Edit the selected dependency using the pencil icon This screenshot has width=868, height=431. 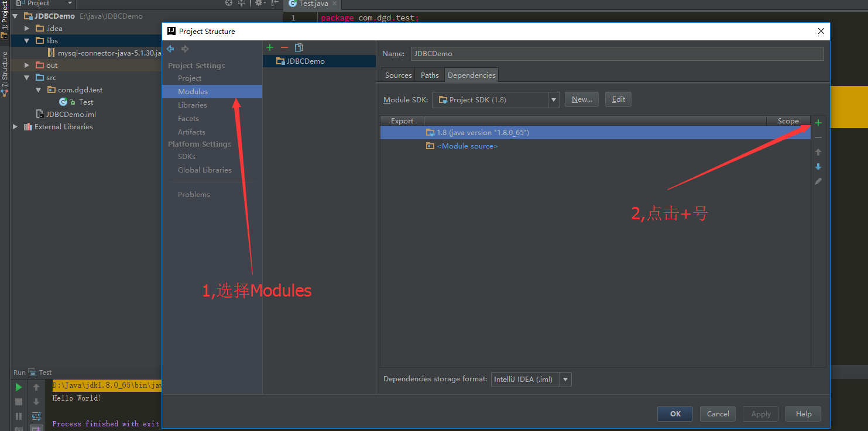pyautogui.click(x=818, y=181)
